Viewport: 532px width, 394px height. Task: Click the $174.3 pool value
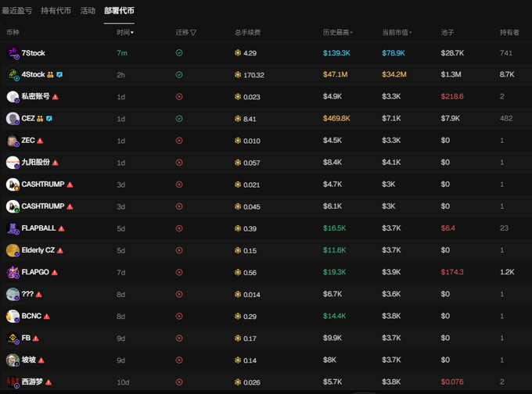(452, 272)
